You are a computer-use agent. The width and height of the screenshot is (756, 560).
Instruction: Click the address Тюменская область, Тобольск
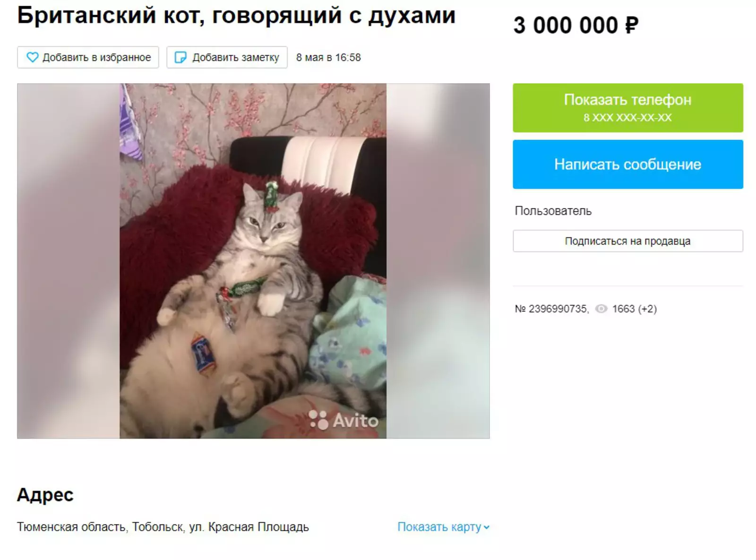163,527
